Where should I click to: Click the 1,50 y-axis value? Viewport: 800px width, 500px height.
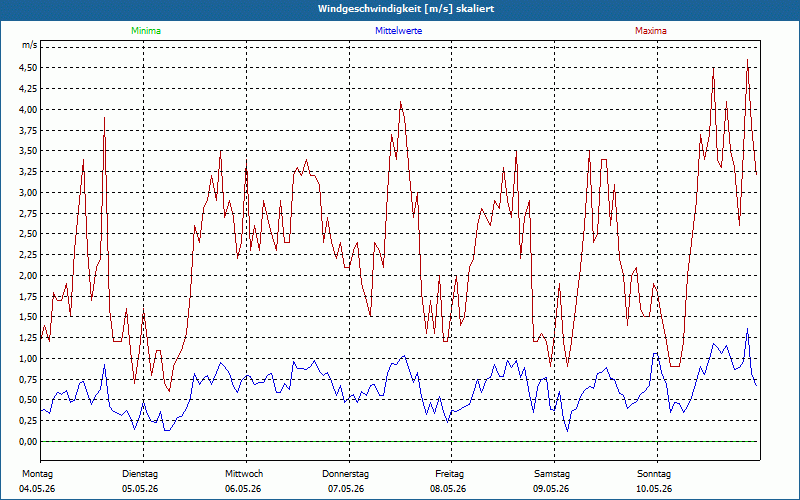[x=28, y=317]
